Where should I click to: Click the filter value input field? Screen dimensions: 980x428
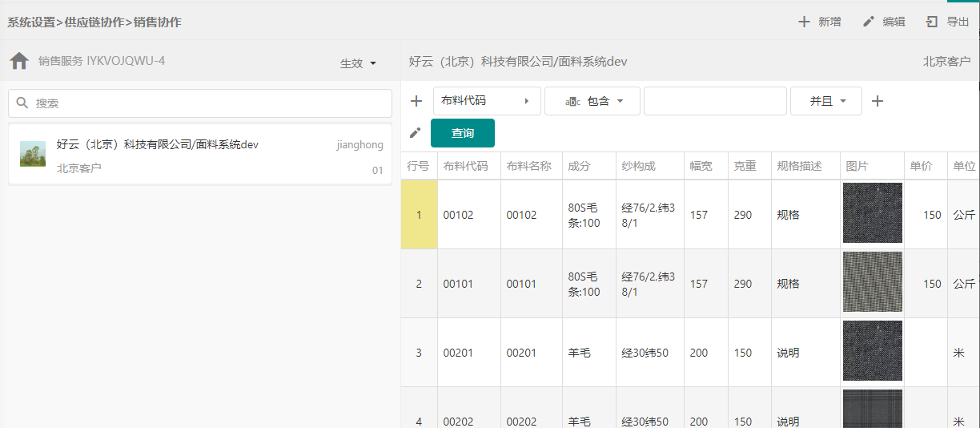click(x=715, y=101)
